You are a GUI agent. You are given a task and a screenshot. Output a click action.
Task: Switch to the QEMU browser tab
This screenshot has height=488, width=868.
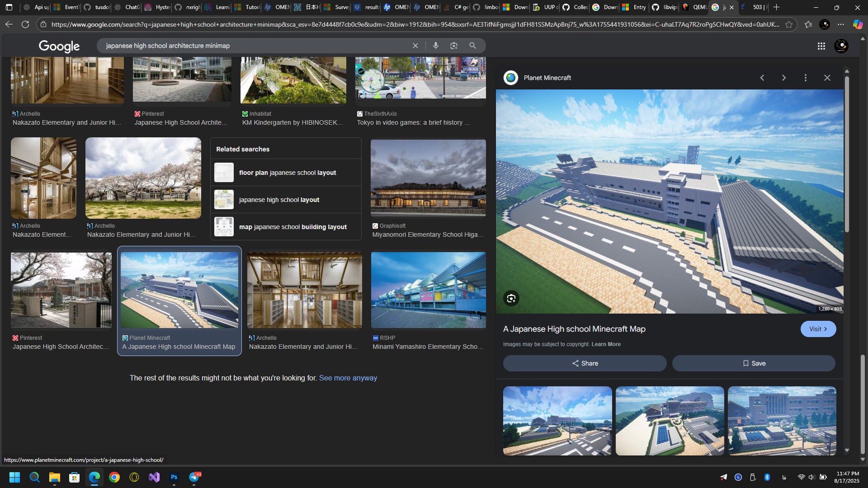coord(695,7)
